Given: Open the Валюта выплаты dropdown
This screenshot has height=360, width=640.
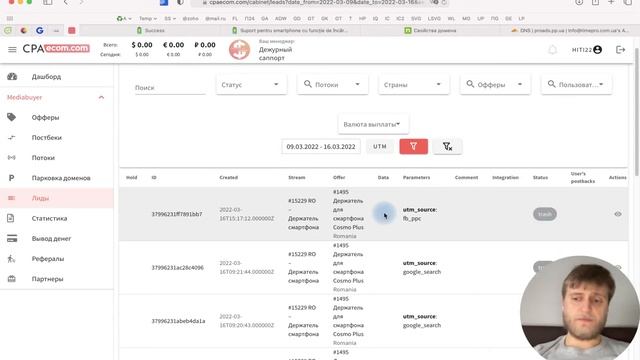Looking at the screenshot, I should click(373, 124).
